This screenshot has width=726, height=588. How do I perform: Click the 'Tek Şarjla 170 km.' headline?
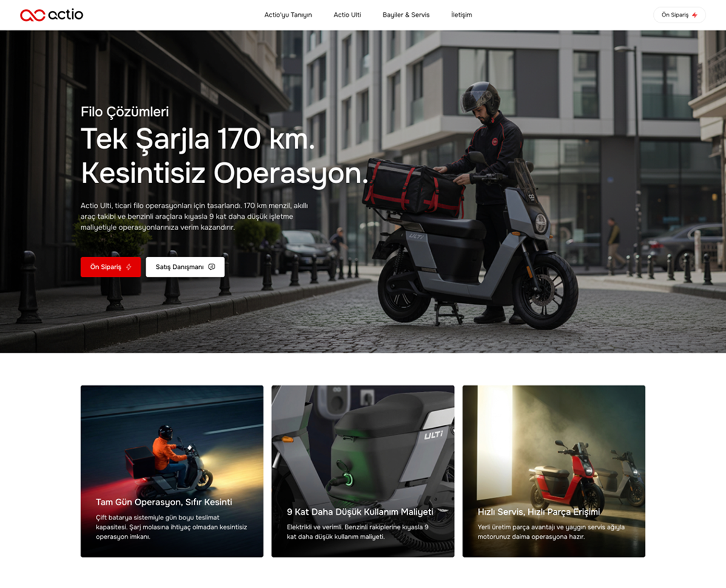point(198,139)
